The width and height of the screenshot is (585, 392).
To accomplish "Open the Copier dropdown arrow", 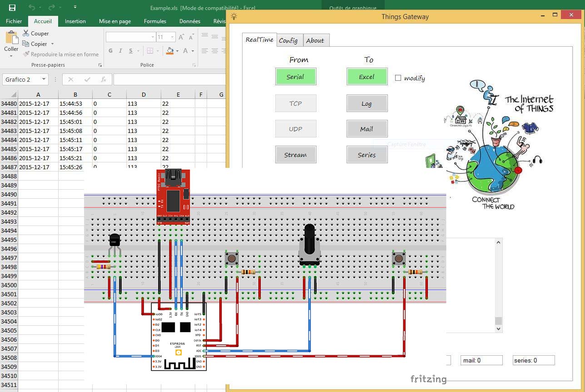I will coord(52,44).
